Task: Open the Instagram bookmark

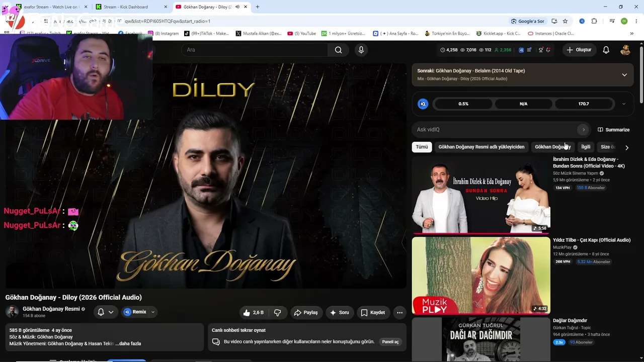Action: click(x=163, y=34)
